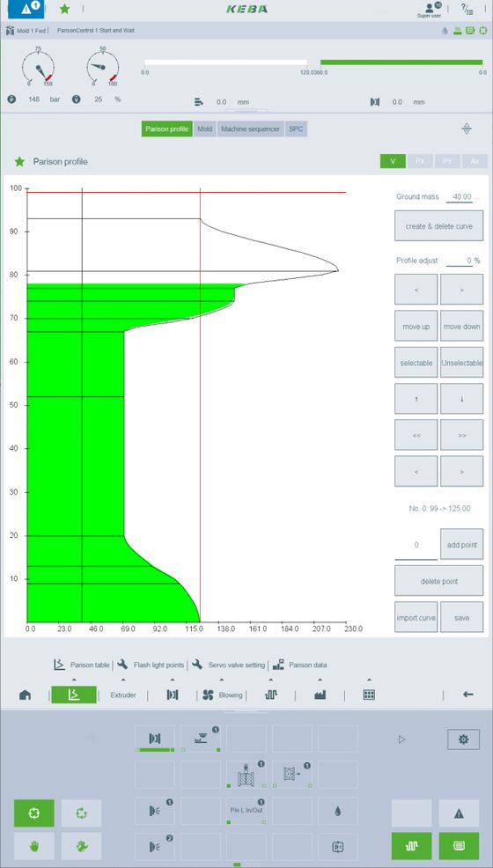Expand the submenu arrow above Extruder
493x868 pixels.
123,680
